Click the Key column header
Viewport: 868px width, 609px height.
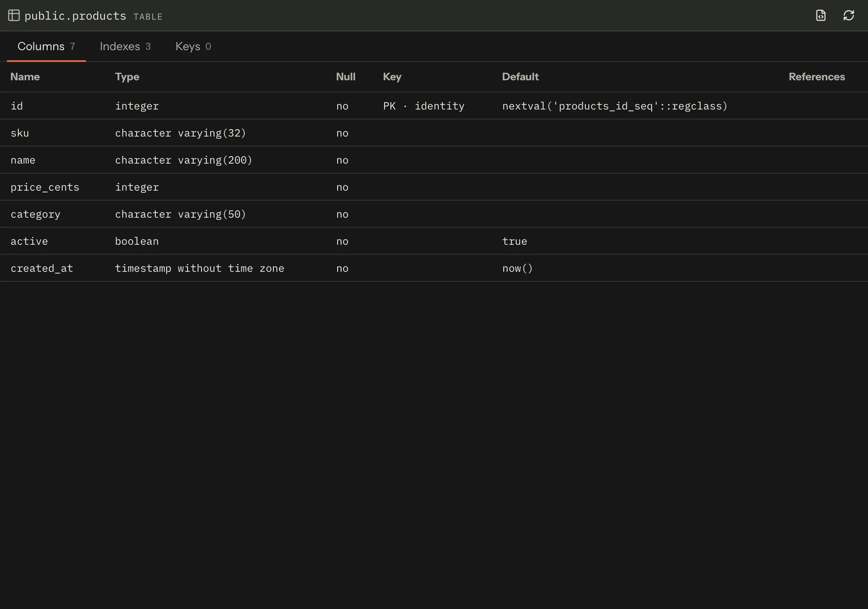click(x=392, y=77)
